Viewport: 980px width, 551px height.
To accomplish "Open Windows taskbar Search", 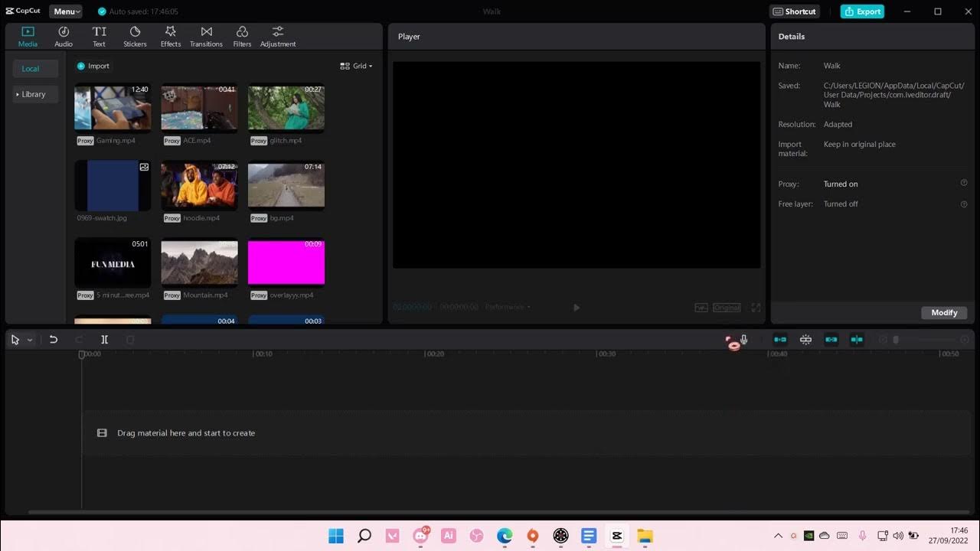I will click(364, 536).
